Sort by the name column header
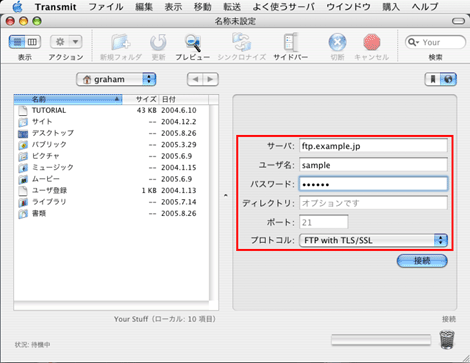The image size is (470, 363). click(68, 99)
